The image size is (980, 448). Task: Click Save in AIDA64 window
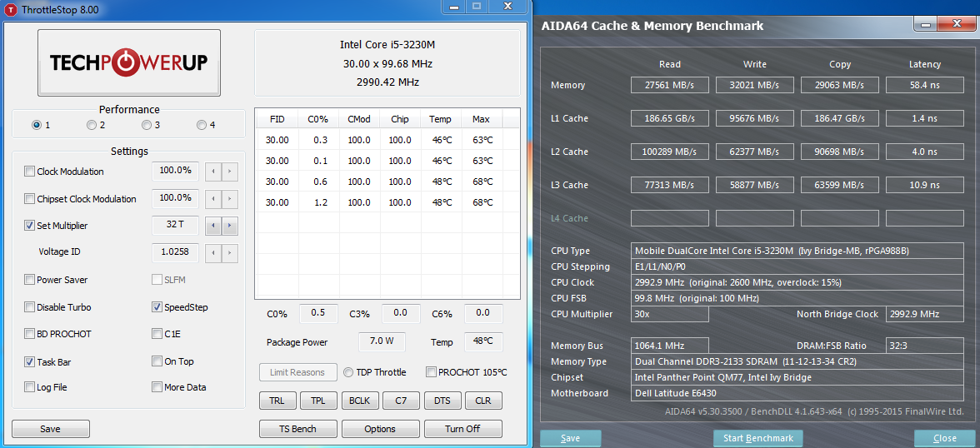570,438
